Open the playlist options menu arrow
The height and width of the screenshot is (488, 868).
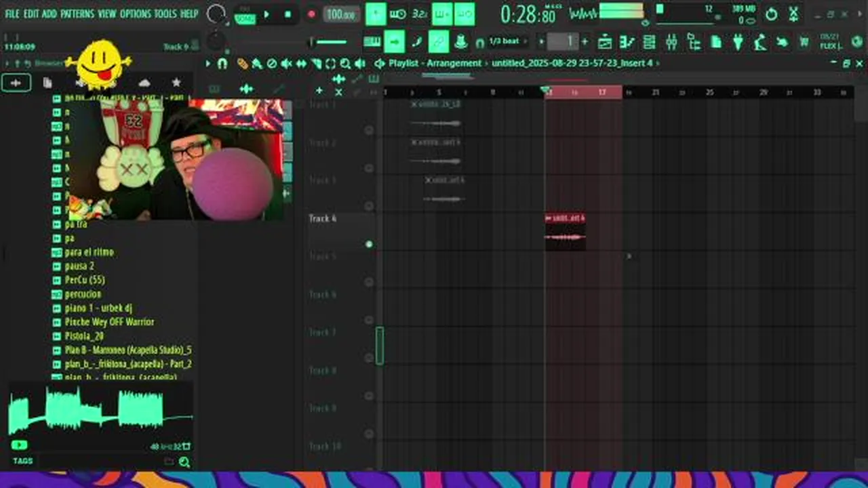coord(208,64)
